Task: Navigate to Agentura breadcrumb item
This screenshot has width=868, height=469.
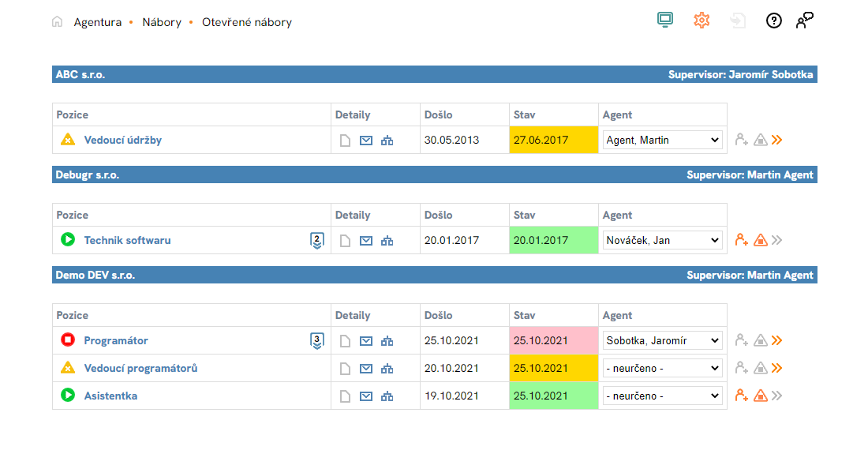Action: [x=97, y=22]
